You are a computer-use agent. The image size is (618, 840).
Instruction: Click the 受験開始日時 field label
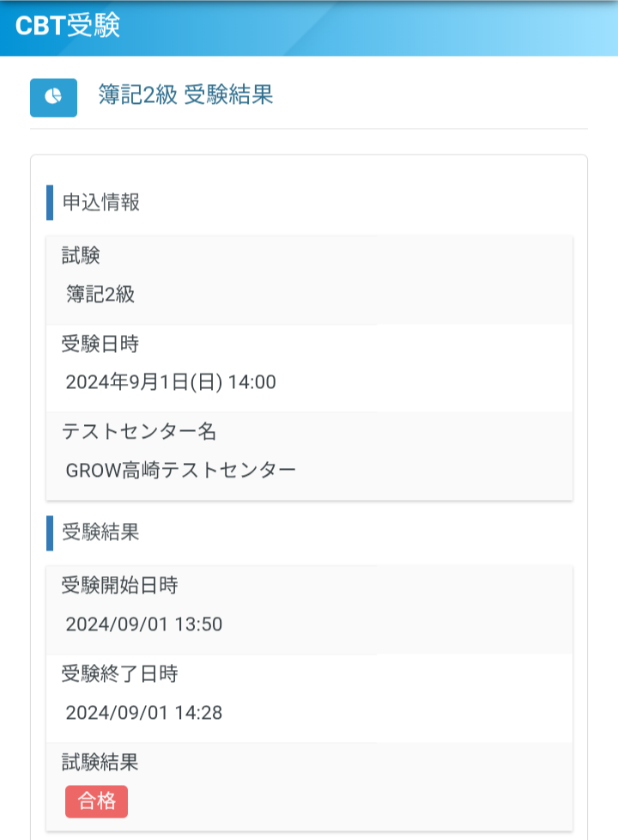coord(119,586)
